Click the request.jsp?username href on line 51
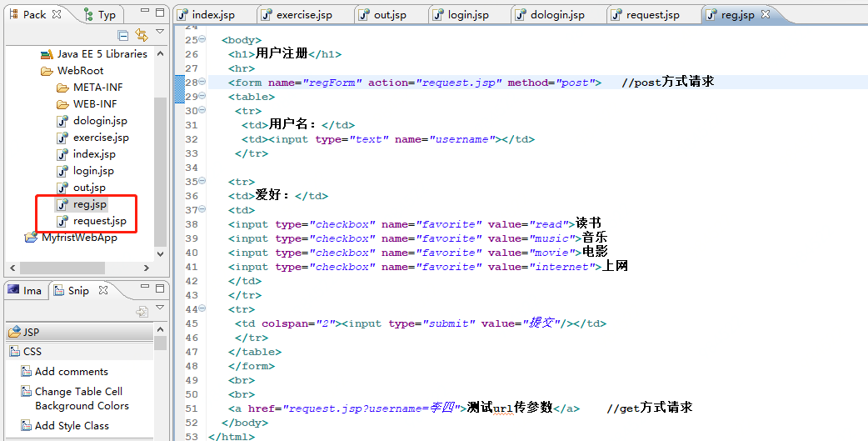The height and width of the screenshot is (441, 868). 372,408
